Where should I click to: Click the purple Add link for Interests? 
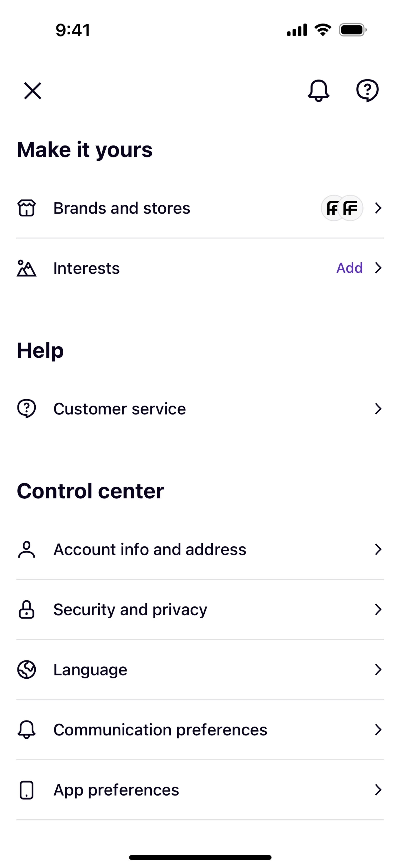tap(350, 268)
